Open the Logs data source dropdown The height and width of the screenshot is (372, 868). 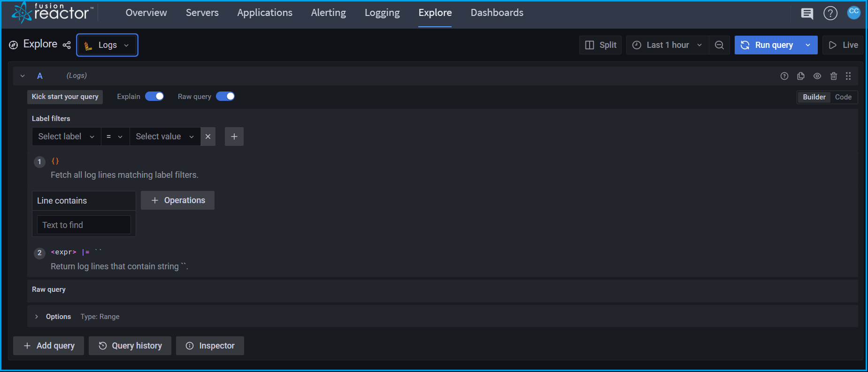(x=108, y=45)
